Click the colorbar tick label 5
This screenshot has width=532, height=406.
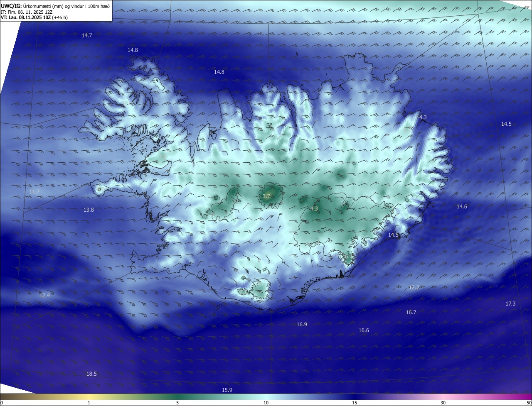177,403
